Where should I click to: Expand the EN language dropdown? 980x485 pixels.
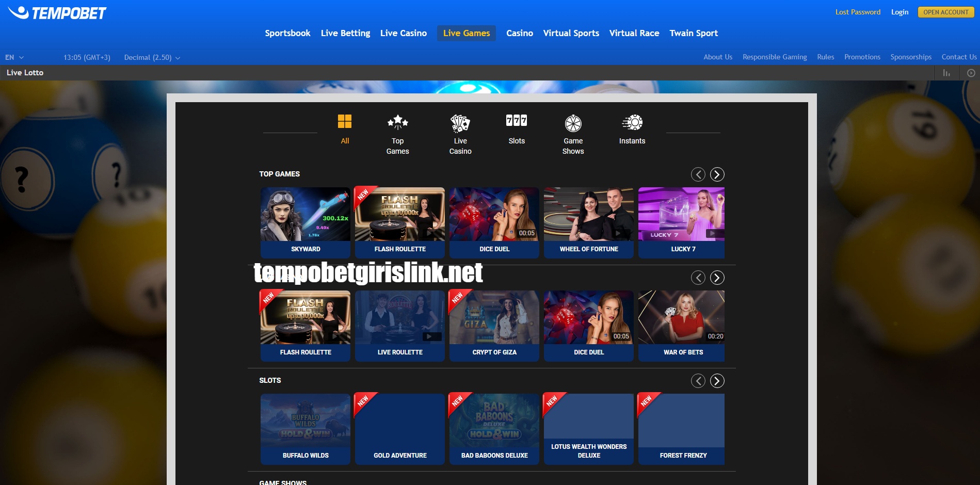click(x=14, y=57)
